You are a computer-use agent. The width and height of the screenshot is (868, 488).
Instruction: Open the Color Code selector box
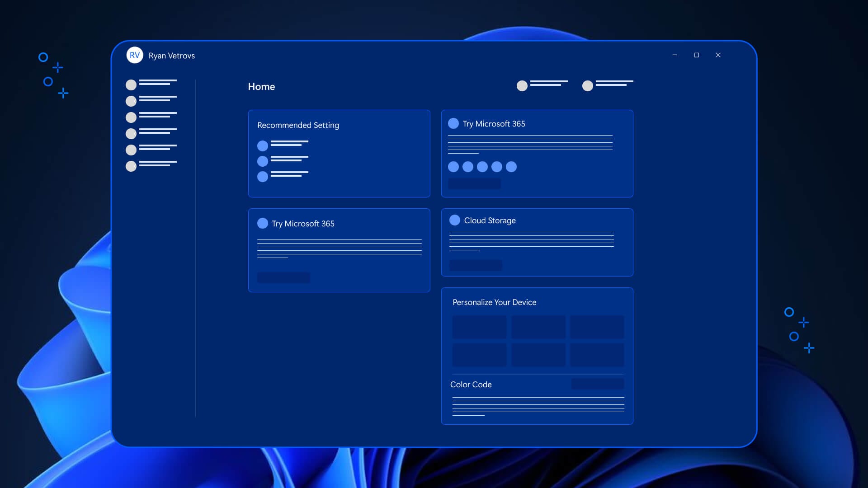[x=598, y=384]
